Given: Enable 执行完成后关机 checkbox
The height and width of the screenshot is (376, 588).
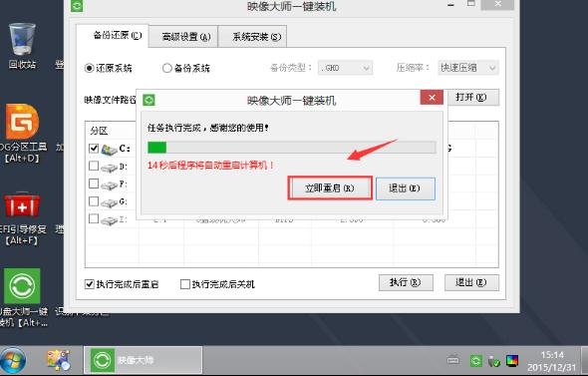Looking at the screenshot, I should [185, 284].
